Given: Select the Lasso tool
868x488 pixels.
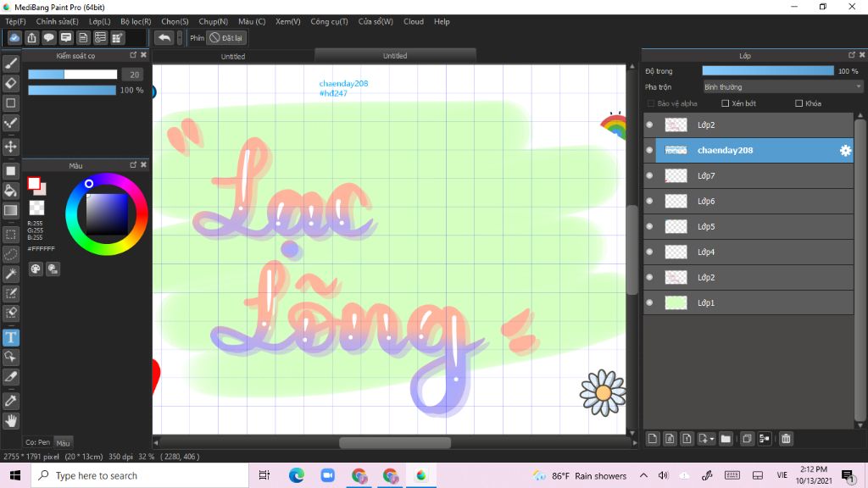Looking at the screenshot, I should (x=10, y=254).
